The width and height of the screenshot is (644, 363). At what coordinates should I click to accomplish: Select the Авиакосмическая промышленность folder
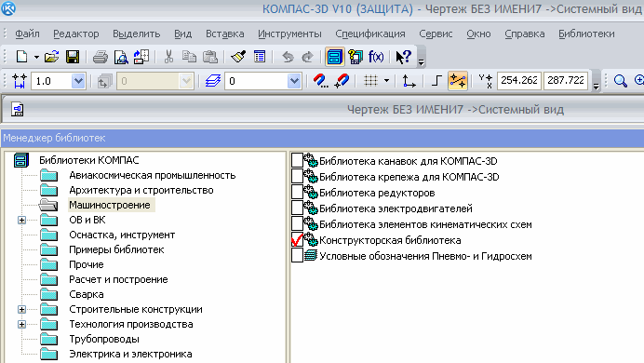coord(153,175)
